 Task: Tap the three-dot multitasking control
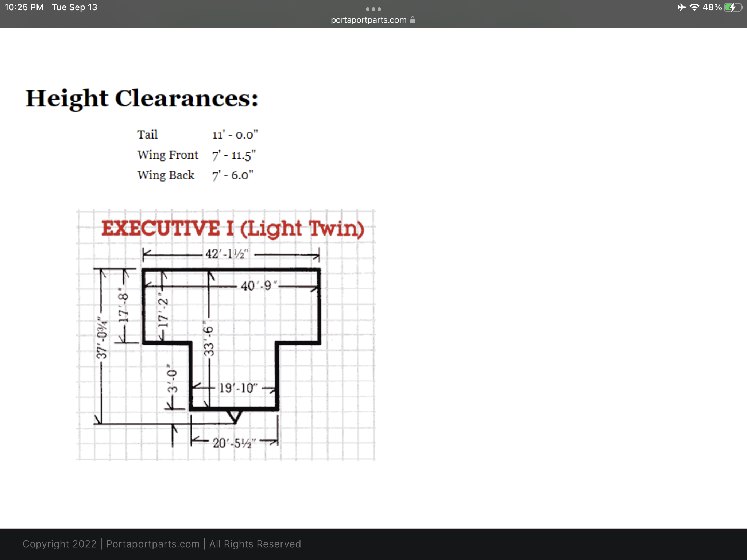click(x=373, y=9)
